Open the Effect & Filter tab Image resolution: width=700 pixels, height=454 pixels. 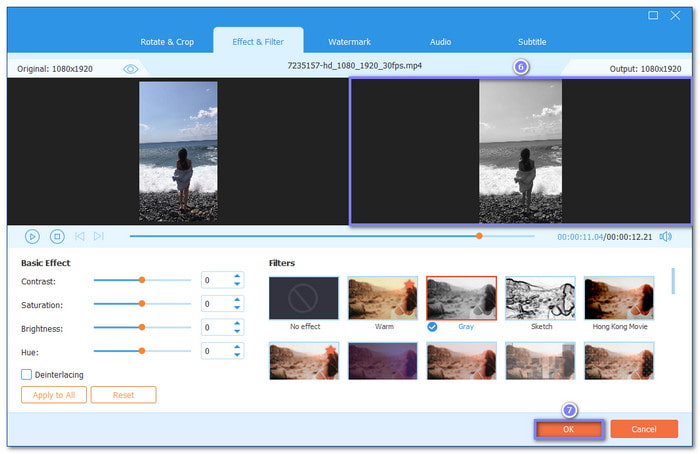click(x=258, y=42)
